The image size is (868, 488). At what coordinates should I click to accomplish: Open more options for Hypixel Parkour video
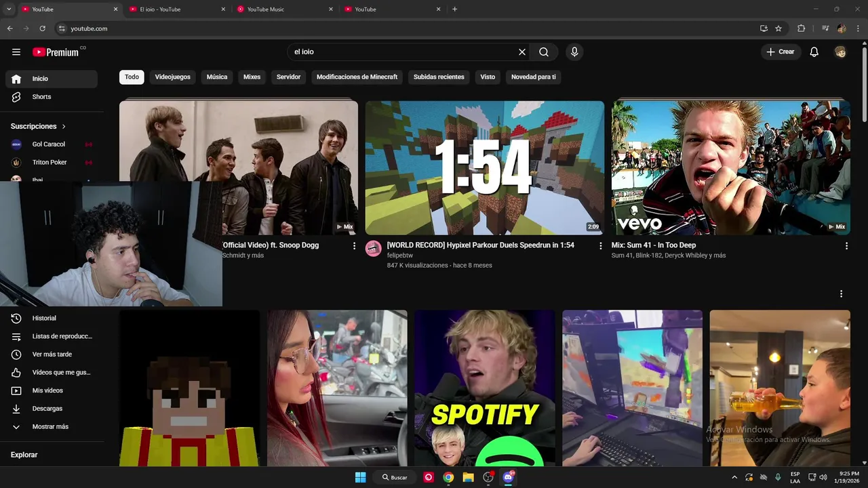(600, 246)
